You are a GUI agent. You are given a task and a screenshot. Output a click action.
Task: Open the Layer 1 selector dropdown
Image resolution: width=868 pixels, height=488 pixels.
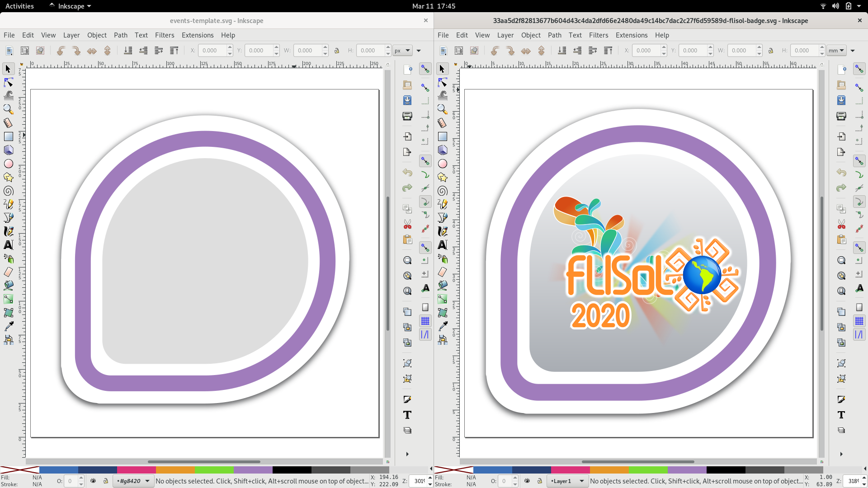[567, 481]
